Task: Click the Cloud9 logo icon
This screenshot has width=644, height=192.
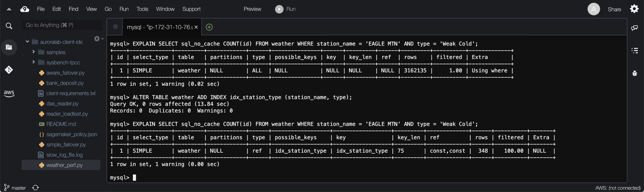Action: [x=25, y=9]
